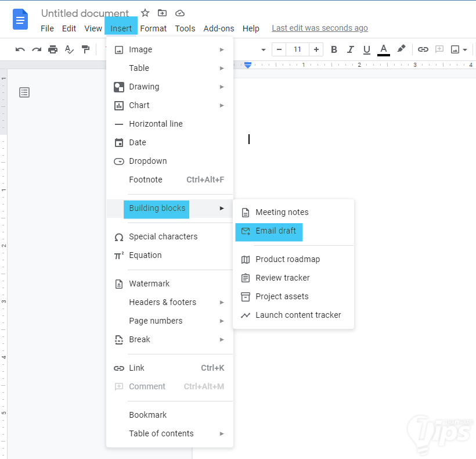The image size is (476, 459).
Task: Expand the Chart submenu
Action: pos(170,105)
